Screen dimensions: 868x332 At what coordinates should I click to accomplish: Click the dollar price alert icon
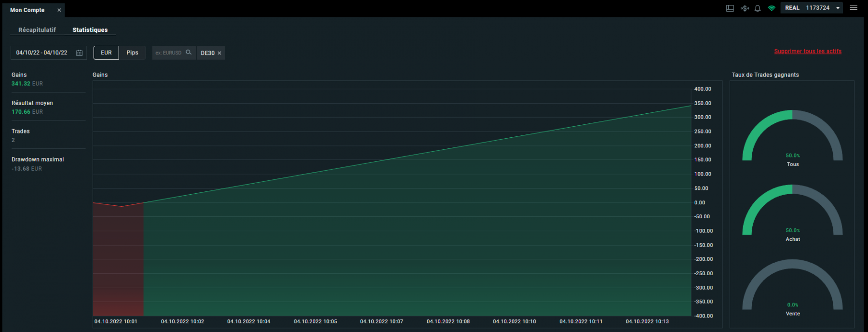745,8
